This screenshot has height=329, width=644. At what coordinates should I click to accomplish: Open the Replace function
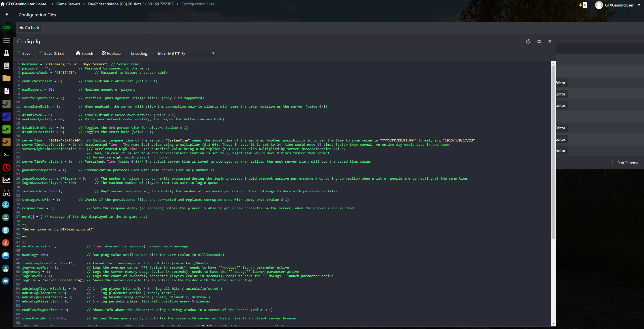click(111, 53)
